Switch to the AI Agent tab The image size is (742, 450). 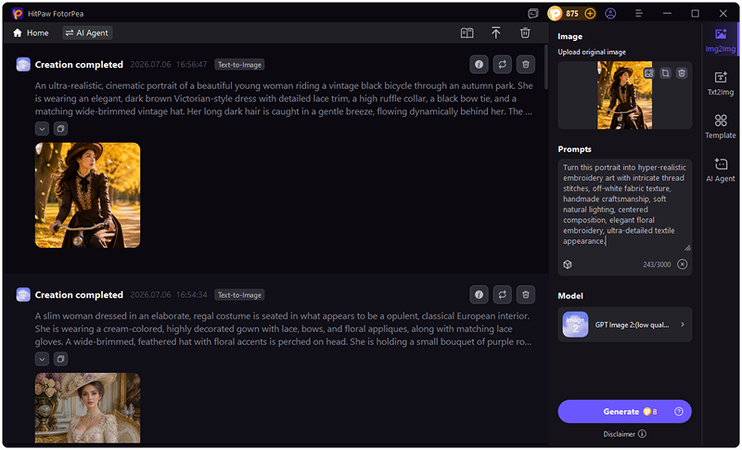pos(88,33)
